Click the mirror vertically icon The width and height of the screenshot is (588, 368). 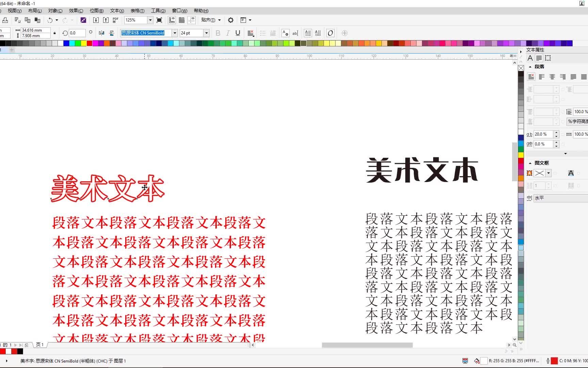112,33
